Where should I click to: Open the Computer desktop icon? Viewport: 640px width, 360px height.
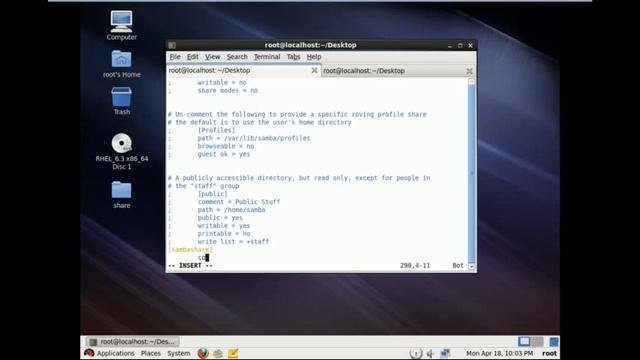coord(121,22)
